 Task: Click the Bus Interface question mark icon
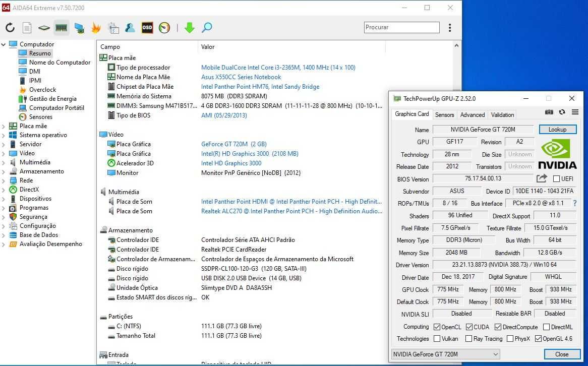click(575, 203)
